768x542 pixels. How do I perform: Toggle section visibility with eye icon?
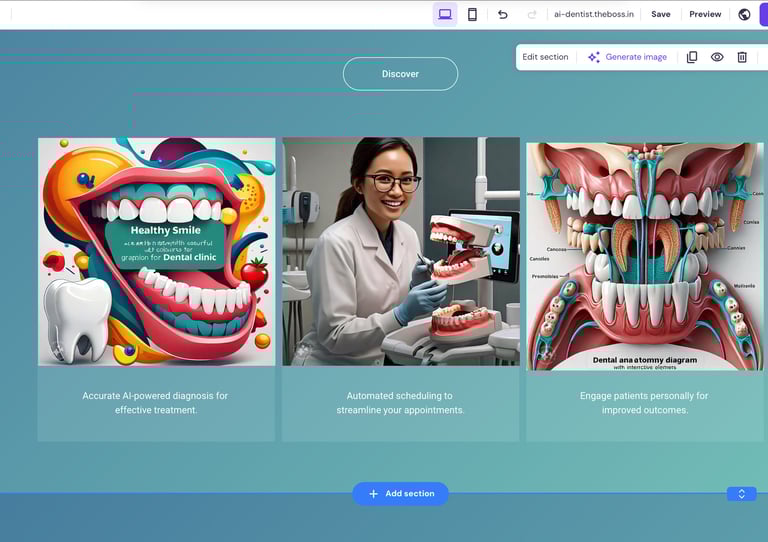click(x=717, y=57)
